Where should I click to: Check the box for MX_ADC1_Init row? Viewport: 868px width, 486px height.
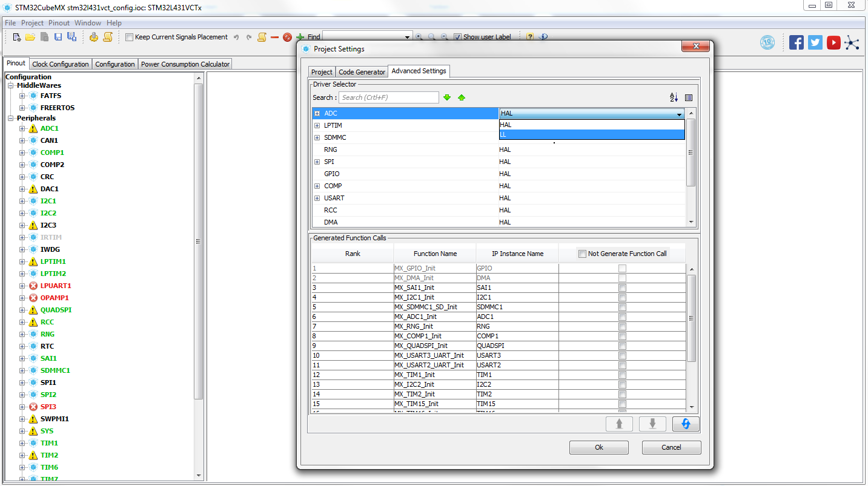(x=622, y=317)
